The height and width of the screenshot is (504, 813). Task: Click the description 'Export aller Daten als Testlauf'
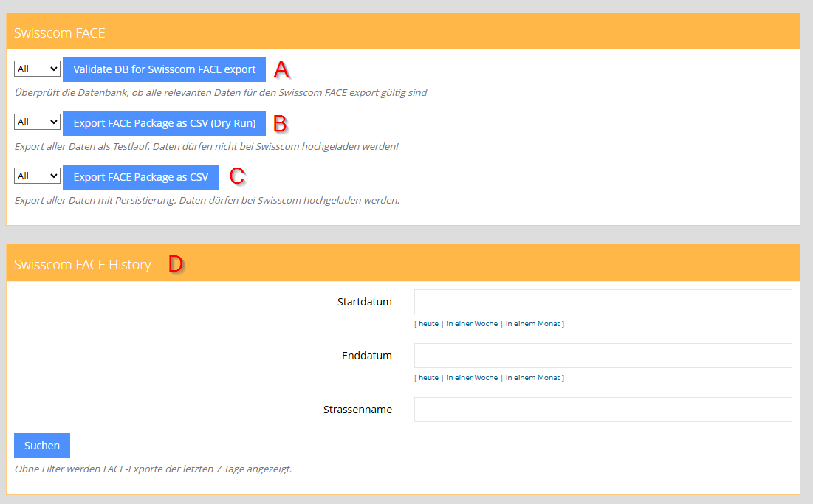click(x=206, y=147)
